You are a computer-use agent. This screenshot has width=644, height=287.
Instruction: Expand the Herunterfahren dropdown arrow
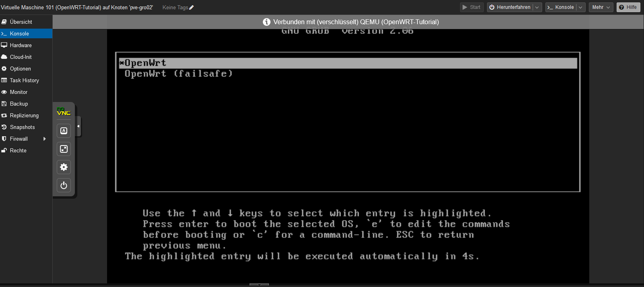pyautogui.click(x=537, y=7)
